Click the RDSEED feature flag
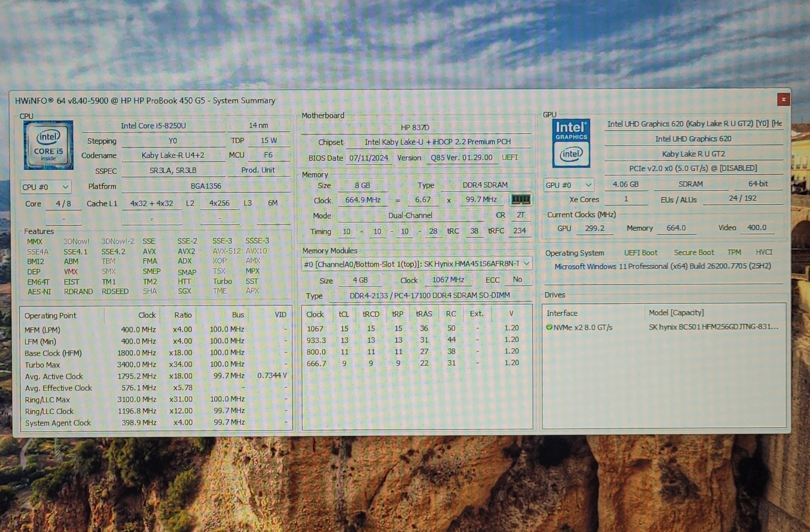 [x=115, y=292]
